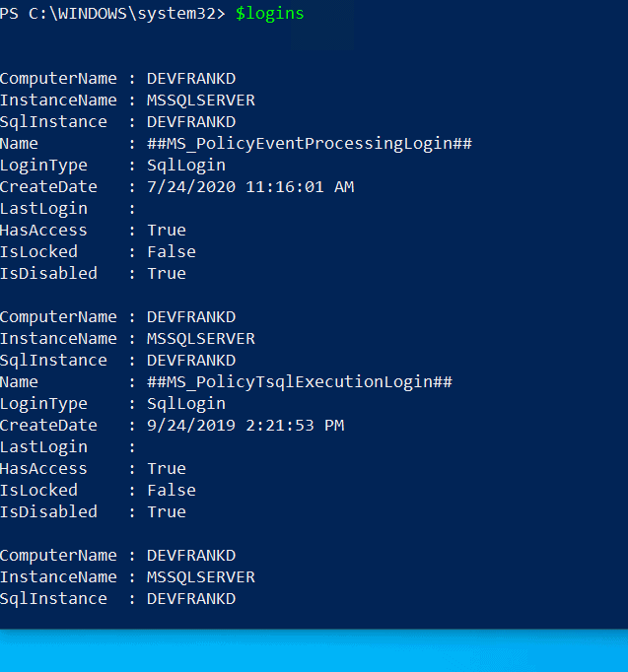Image resolution: width=628 pixels, height=672 pixels.
Task: Click the first login's LoginType SqlLogin value
Action: [x=185, y=166]
